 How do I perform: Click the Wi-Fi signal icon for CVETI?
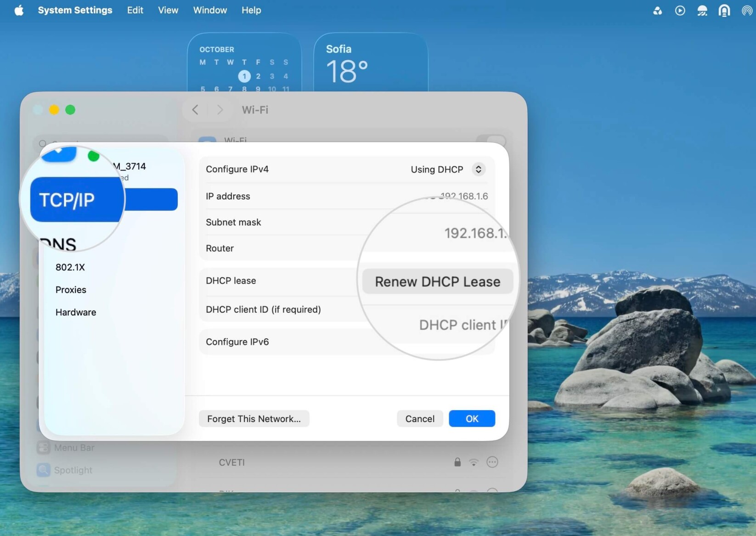point(474,462)
